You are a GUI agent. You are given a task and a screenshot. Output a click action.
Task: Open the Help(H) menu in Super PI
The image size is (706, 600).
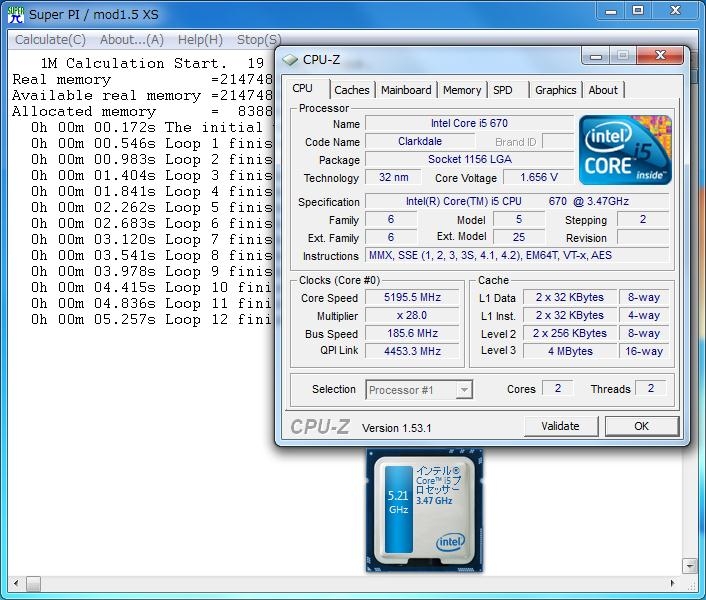click(200, 40)
